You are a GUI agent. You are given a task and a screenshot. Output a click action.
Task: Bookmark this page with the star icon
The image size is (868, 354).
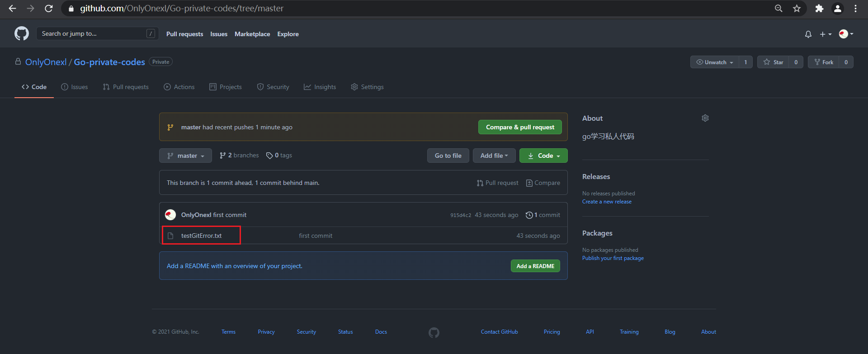797,9
